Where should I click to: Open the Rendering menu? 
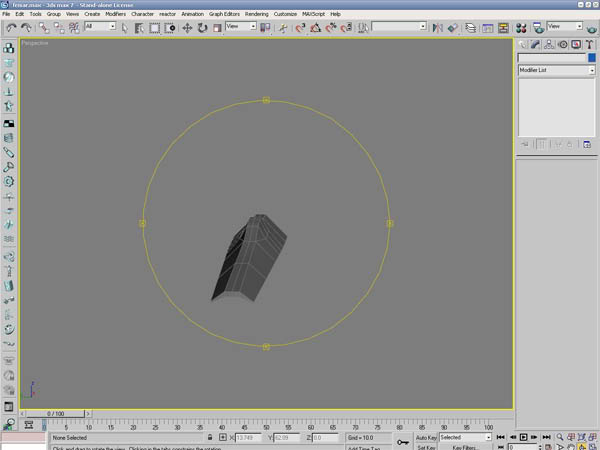tap(256, 15)
